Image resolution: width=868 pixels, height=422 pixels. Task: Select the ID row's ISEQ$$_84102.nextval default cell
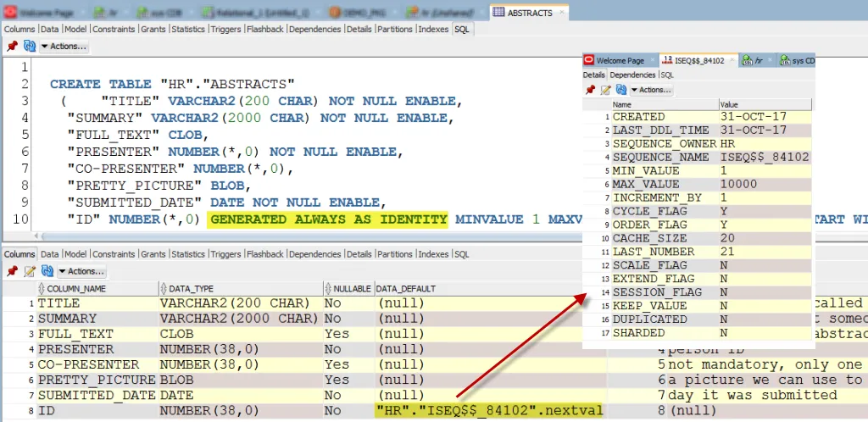[489, 411]
